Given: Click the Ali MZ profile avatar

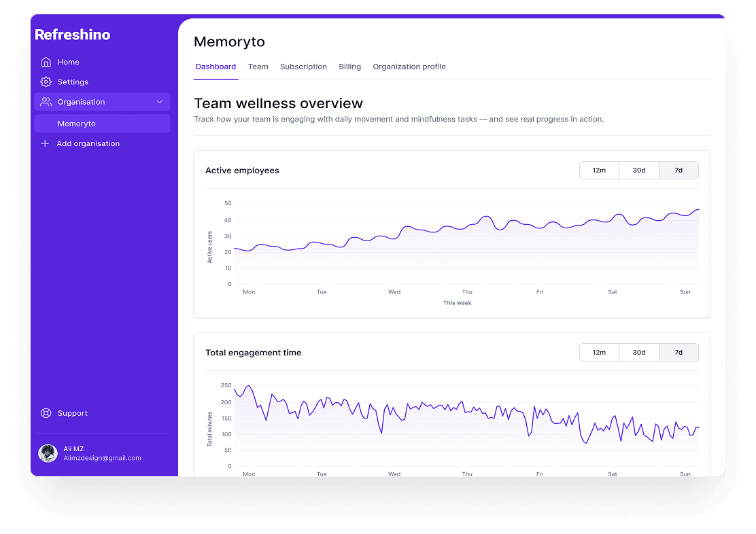Looking at the screenshot, I should click(x=48, y=453).
